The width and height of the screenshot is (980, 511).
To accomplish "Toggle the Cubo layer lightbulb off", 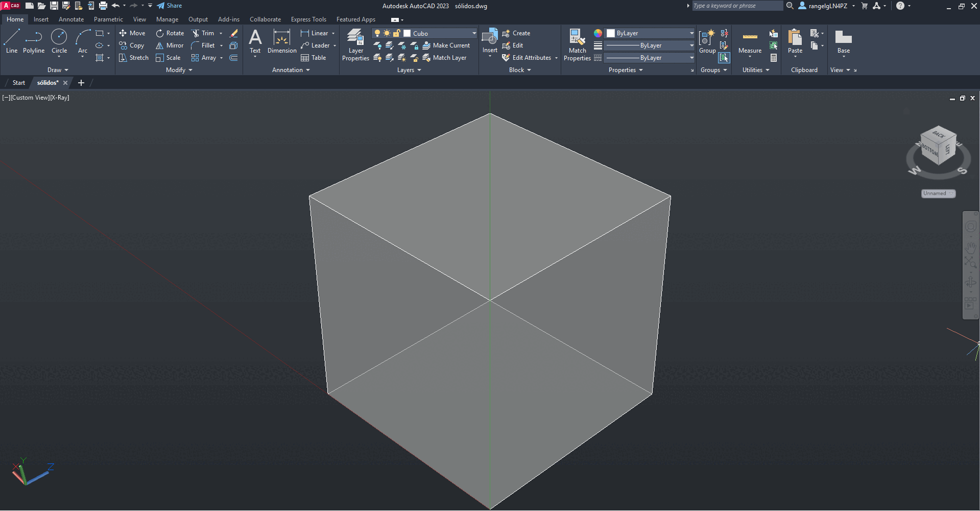I will (x=377, y=33).
